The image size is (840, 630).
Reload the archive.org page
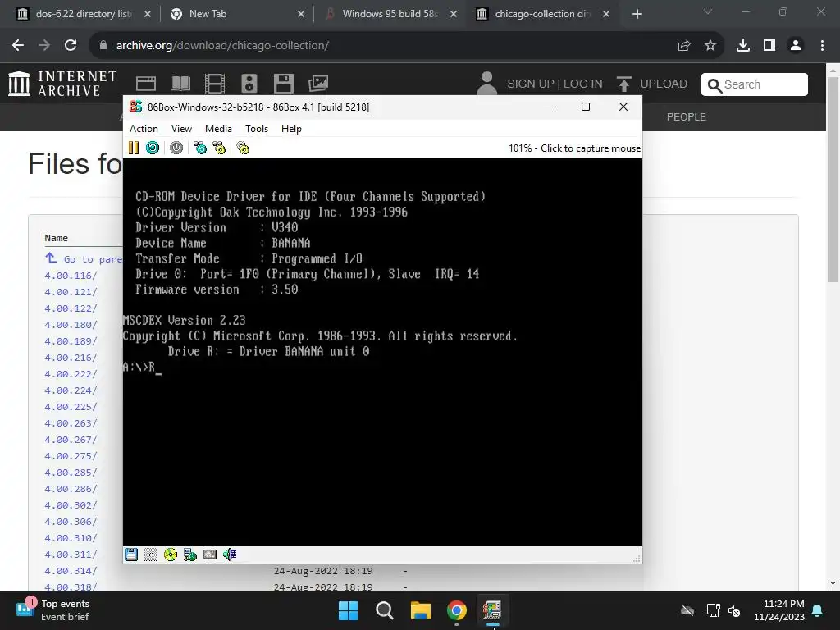[71, 46]
